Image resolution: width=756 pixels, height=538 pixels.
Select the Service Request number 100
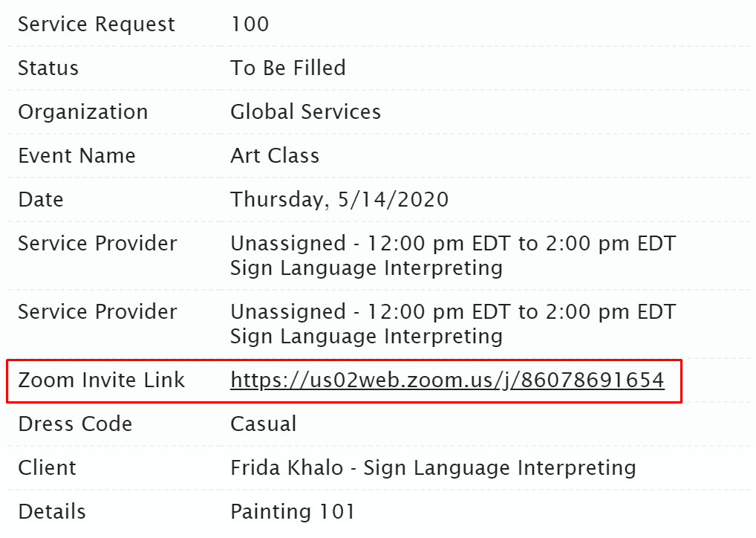[x=250, y=24]
